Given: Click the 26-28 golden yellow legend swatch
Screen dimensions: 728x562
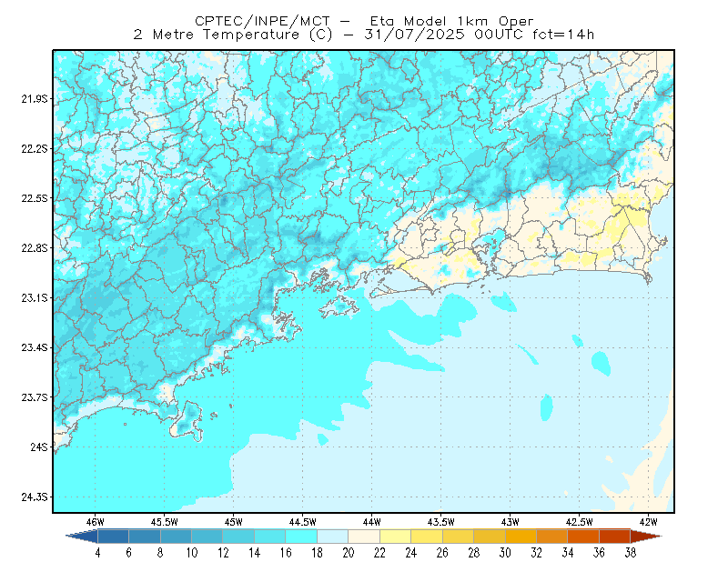Looking at the screenshot, I should pyautogui.click(x=459, y=537).
